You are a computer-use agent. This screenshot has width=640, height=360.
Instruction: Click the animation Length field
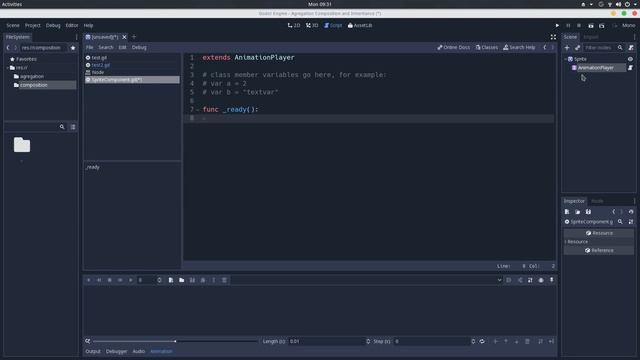327,341
